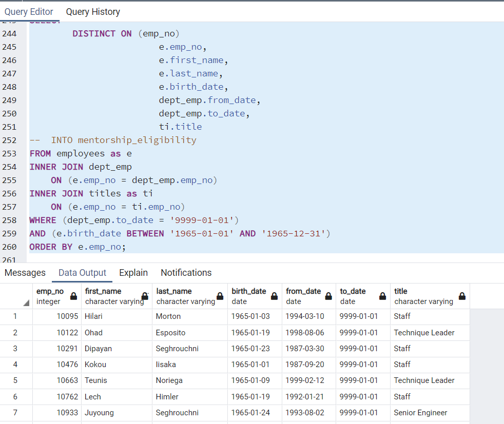Select the Technique Leader cell in row 2
The image size is (504, 424).
pyautogui.click(x=425, y=332)
